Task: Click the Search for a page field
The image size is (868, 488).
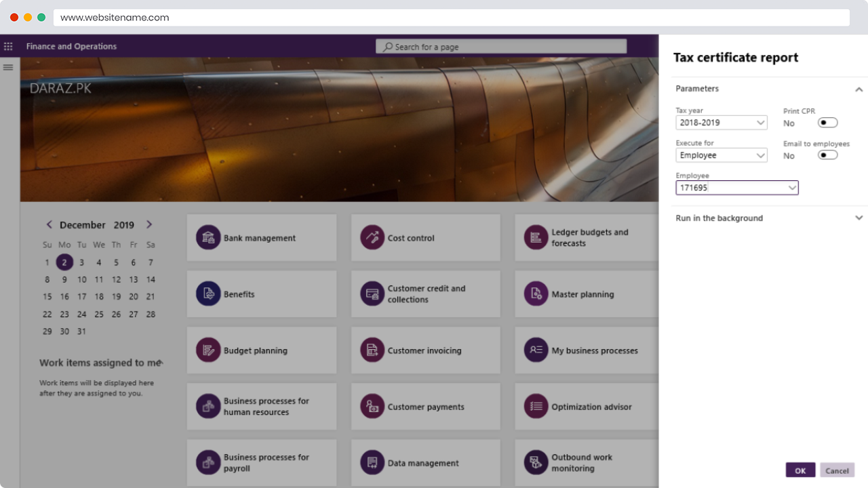Action: pyautogui.click(x=501, y=47)
